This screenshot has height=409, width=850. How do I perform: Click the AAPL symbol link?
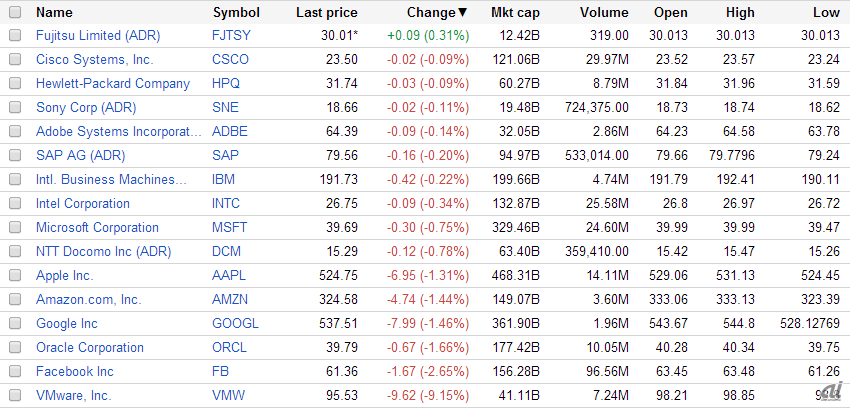point(228,275)
